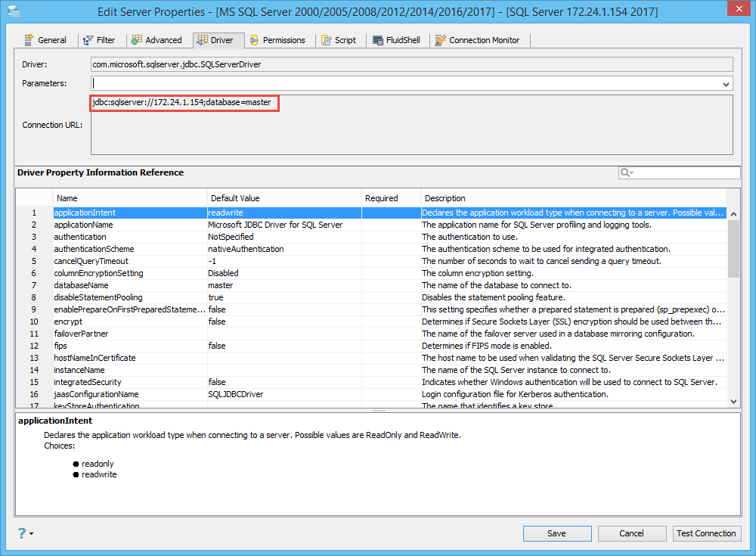Click the General tab icon
Screen dimensions: 756x556
click(x=29, y=40)
